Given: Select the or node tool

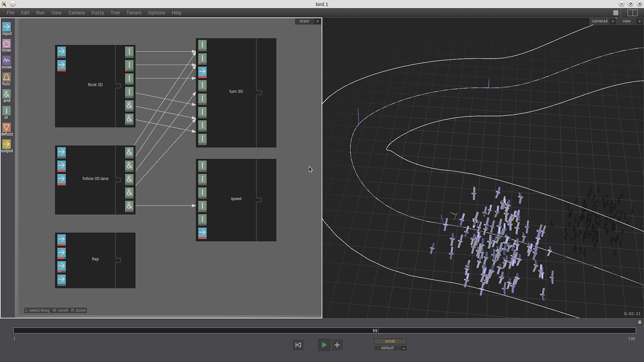Looking at the screenshot, I should click(x=6, y=111).
